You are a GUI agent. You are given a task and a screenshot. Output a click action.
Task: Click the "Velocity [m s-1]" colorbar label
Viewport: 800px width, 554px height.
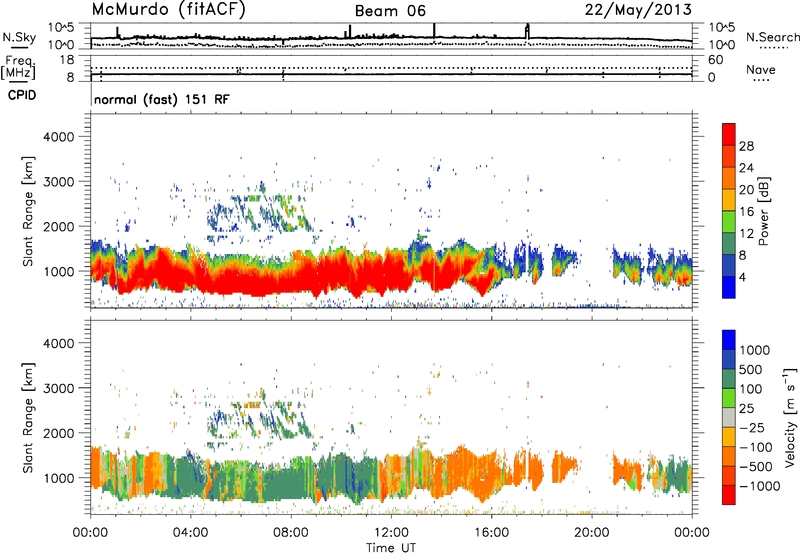pyautogui.click(x=790, y=417)
